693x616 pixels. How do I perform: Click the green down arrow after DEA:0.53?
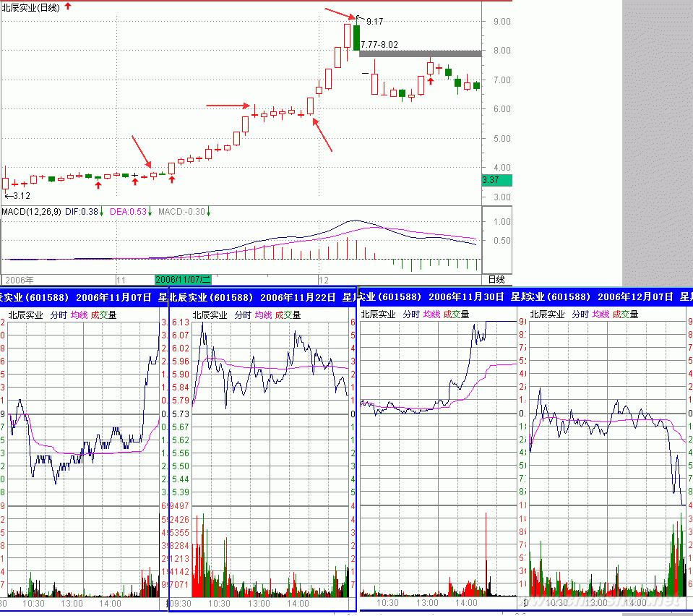tap(150, 211)
